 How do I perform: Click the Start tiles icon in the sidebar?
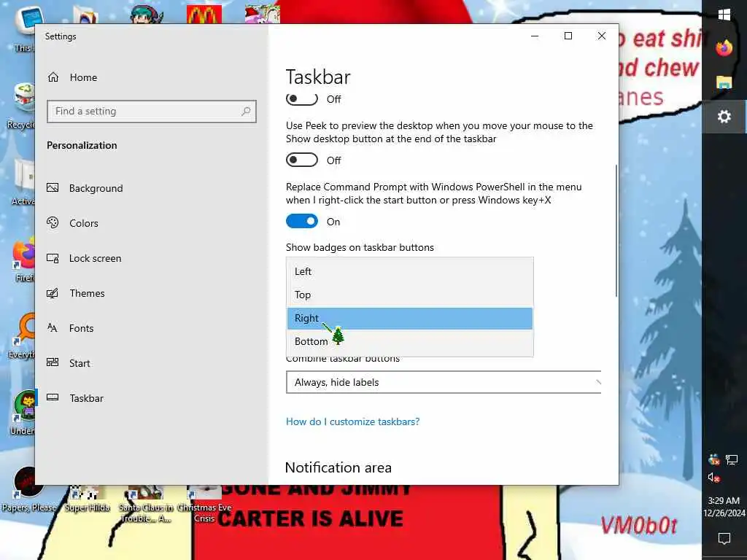(53, 362)
